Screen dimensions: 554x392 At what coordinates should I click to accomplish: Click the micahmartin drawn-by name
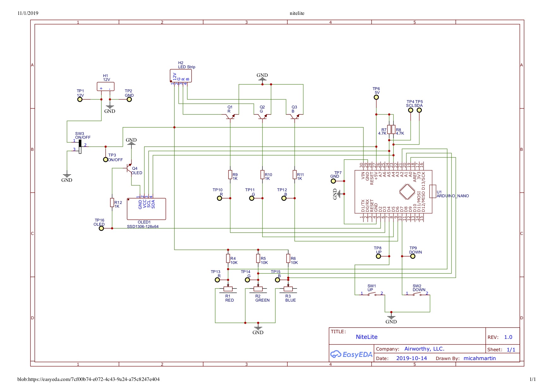[x=479, y=358]
